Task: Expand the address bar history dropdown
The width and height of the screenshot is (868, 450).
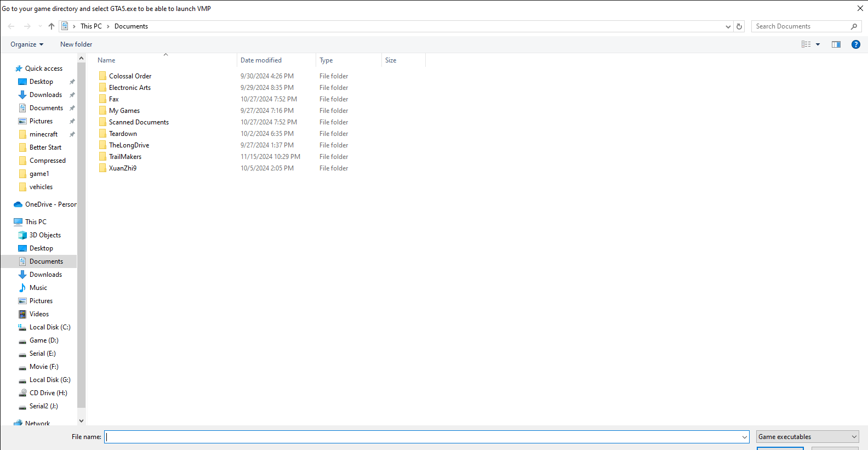Action: coord(728,26)
